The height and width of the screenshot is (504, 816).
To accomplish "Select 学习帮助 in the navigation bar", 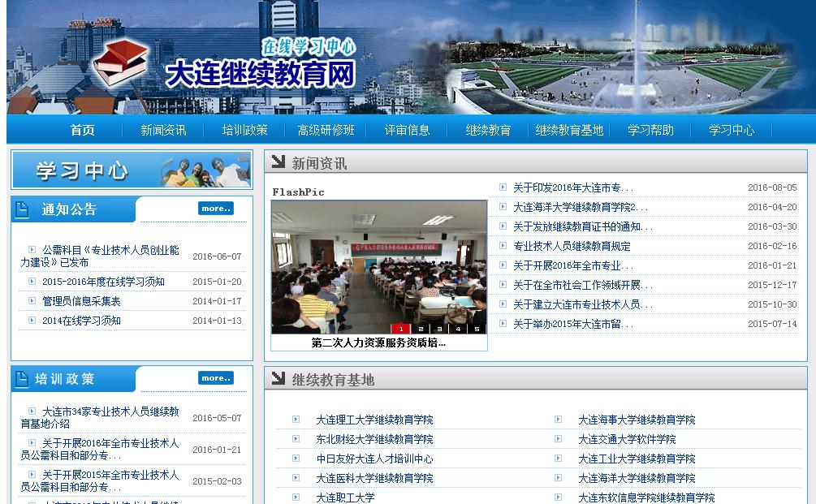I will click(x=650, y=130).
